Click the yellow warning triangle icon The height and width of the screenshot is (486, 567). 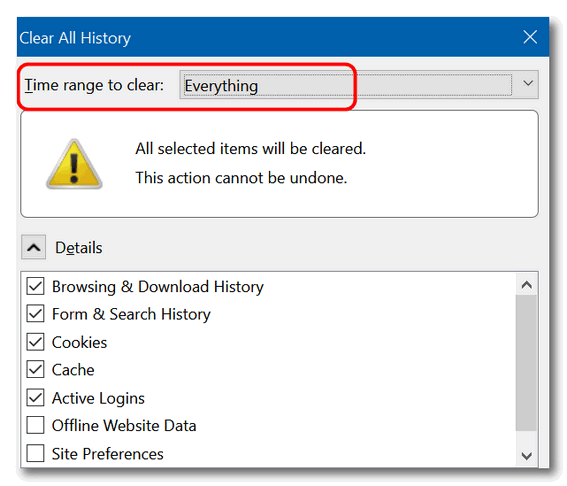(74, 164)
